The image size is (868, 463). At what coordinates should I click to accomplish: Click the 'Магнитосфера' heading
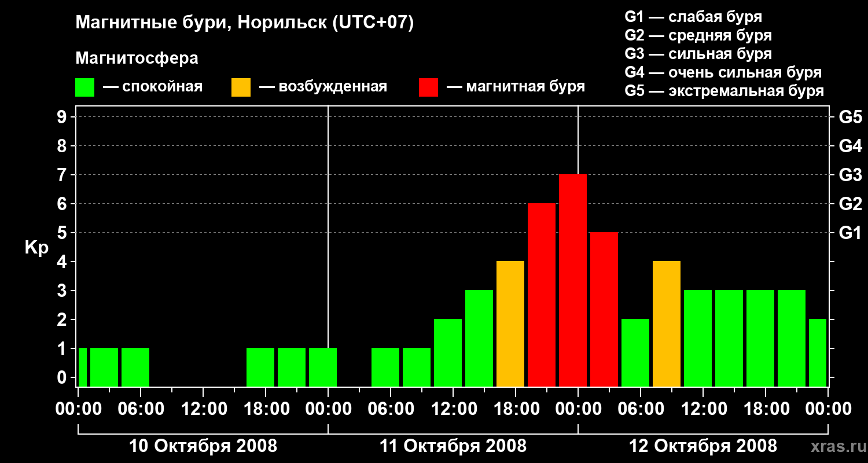[x=137, y=58]
